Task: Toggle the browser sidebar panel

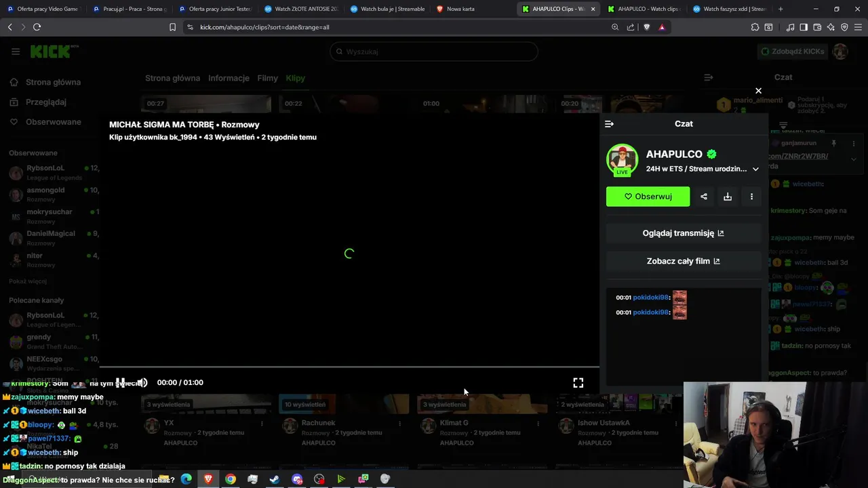Action: click(x=804, y=27)
